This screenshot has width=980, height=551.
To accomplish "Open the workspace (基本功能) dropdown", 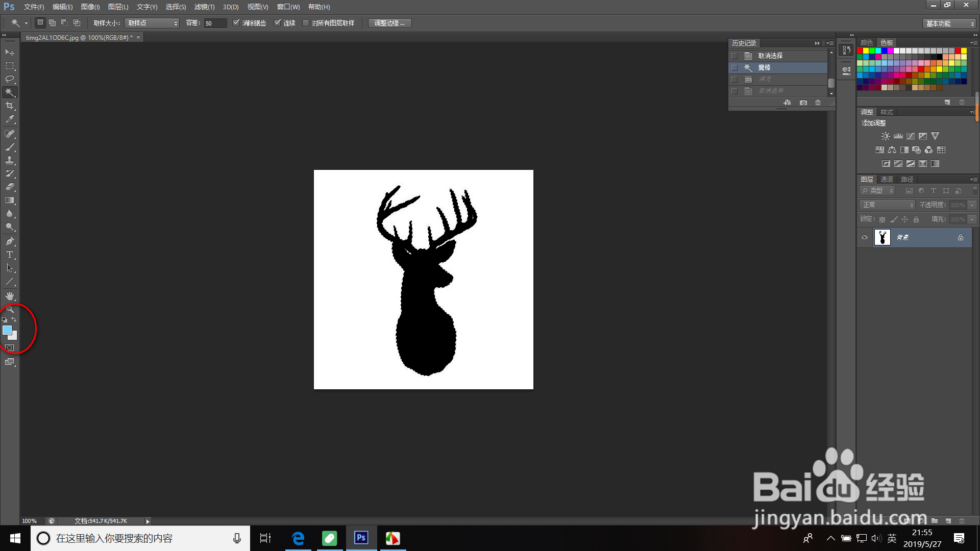I will (949, 23).
